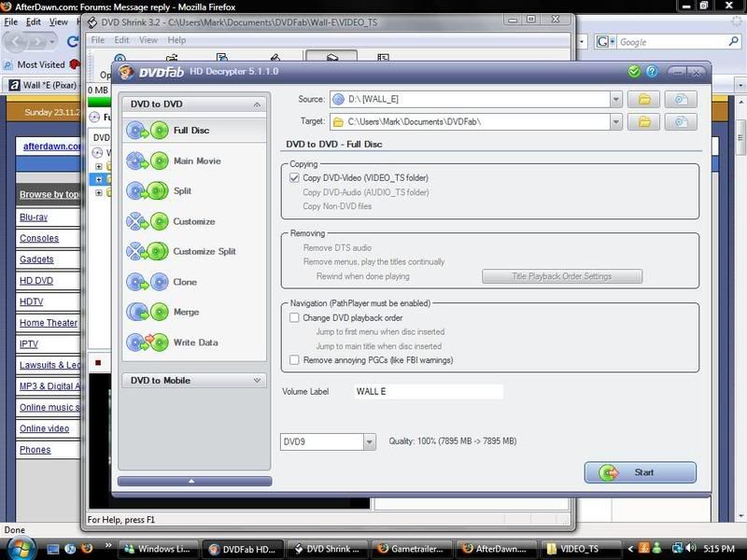Click Title Playback Order Settings button
This screenshot has width=747, height=560.
[x=562, y=276]
